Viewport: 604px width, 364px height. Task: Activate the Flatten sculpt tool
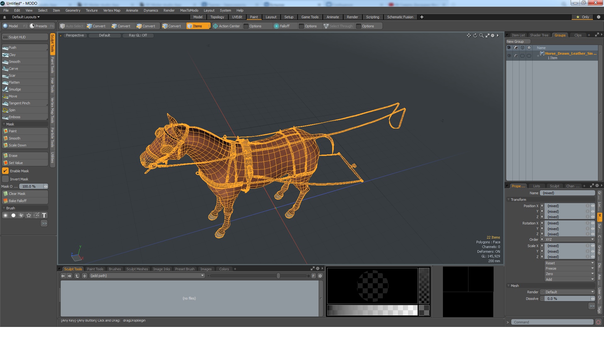[25, 82]
